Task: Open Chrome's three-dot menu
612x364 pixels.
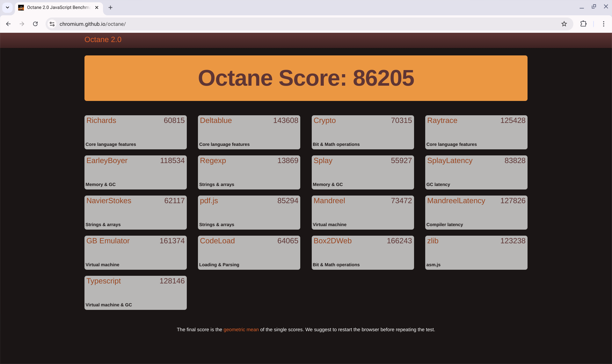Action: coord(603,24)
